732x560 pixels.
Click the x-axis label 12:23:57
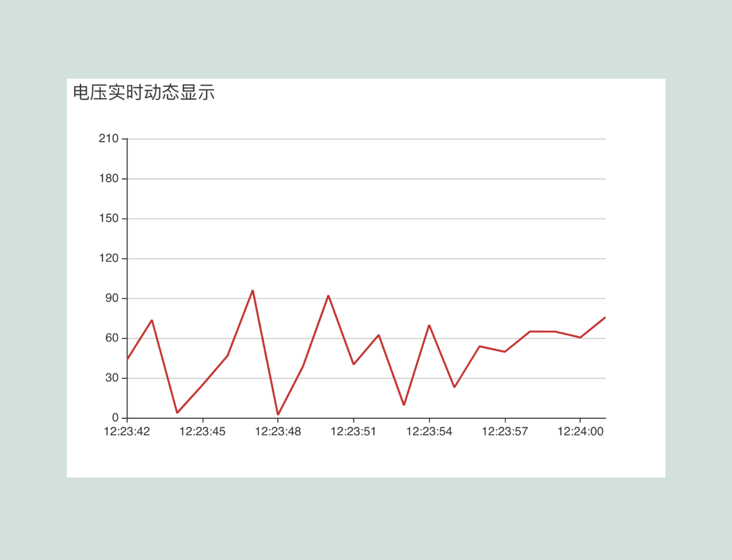pyautogui.click(x=506, y=432)
